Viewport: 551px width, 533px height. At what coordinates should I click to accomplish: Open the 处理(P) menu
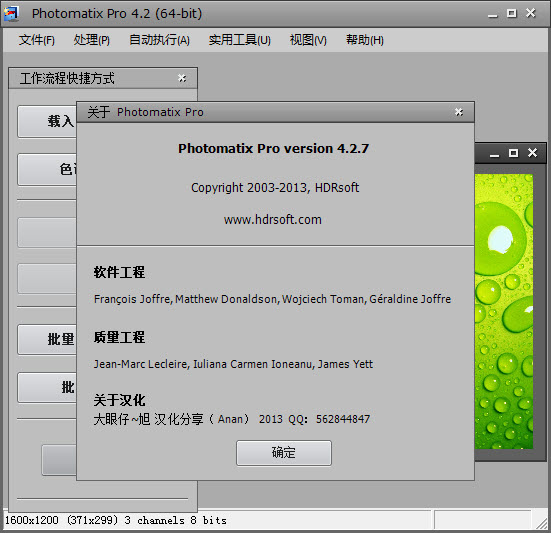[92, 40]
